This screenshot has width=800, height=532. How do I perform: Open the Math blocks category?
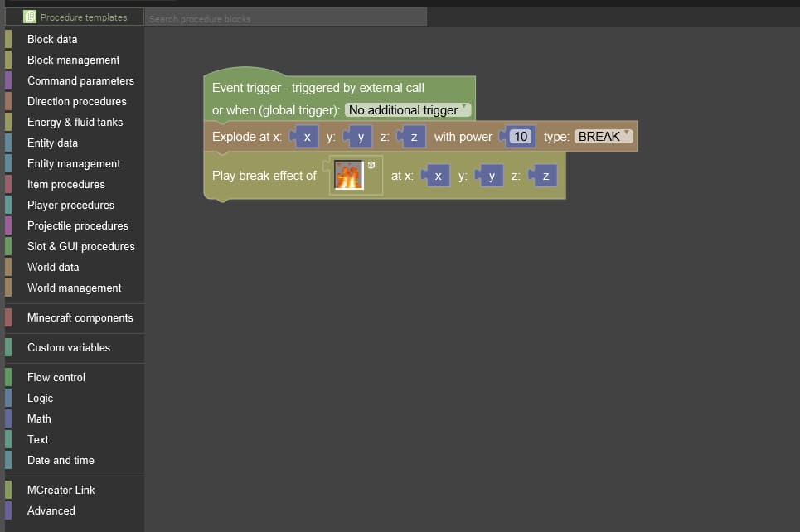(x=39, y=418)
